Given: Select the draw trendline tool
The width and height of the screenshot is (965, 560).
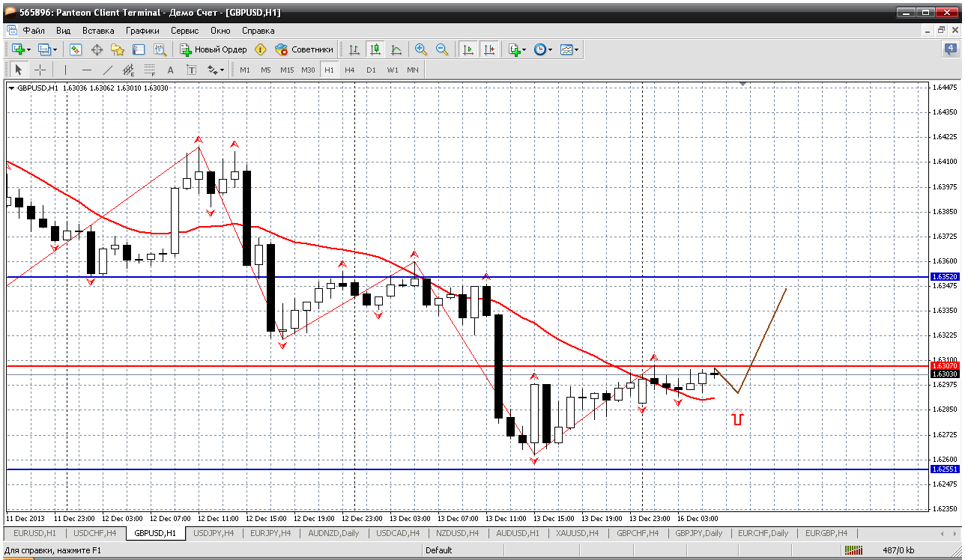Looking at the screenshot, I should pos(108,70).
